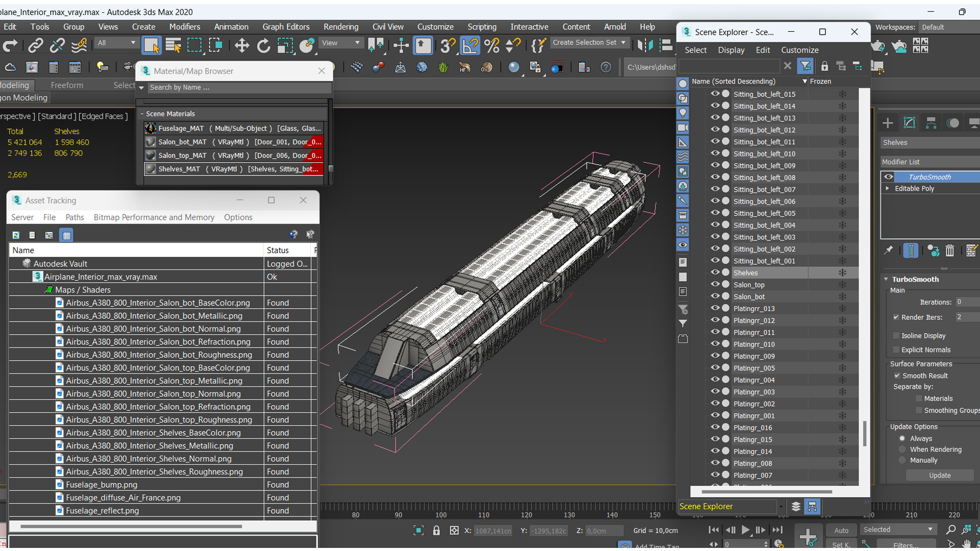Toggle Angle Snap icon
Viewport: 980px width, 551px height.
tap(470, 45)
